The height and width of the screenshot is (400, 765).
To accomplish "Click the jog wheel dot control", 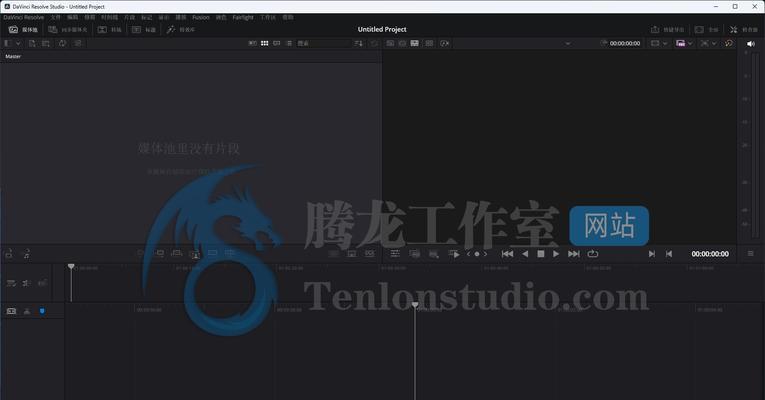I will point(477,254).
